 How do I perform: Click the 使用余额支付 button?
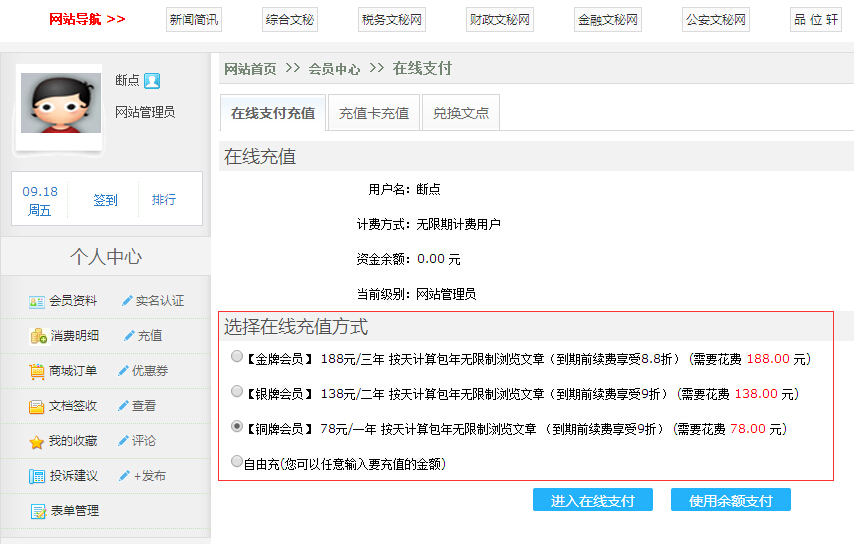pos(730,501)
